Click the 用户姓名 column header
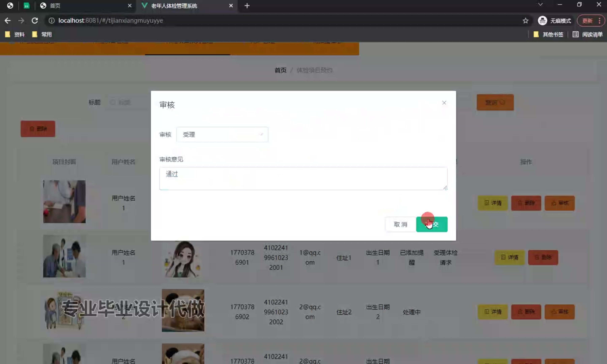This screenshot has height=364, width=607. point(123,162)
